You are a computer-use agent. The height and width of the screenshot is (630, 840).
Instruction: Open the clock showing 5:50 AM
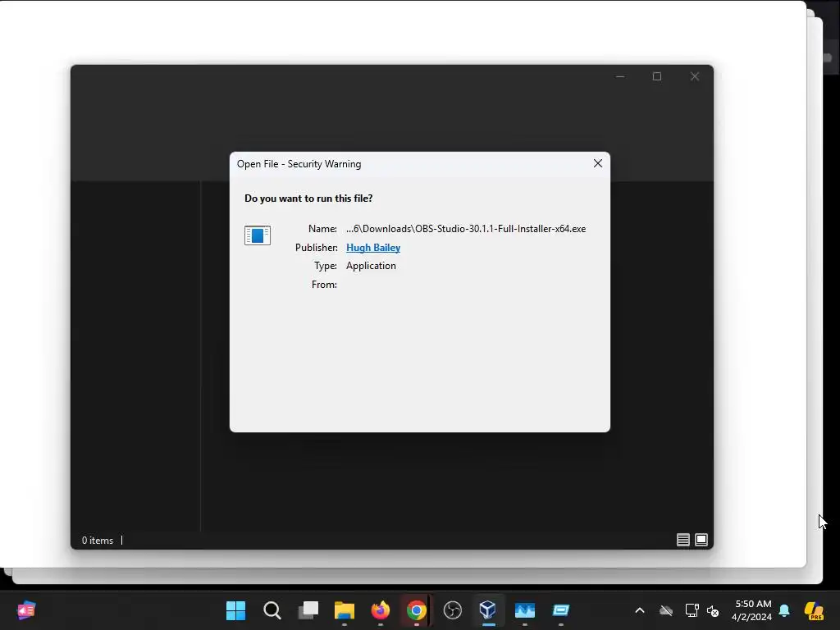click(752, 610)
